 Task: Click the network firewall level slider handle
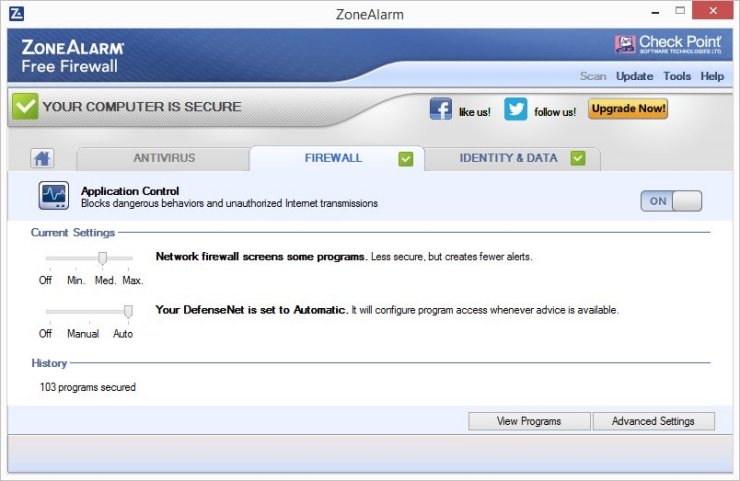102,258
